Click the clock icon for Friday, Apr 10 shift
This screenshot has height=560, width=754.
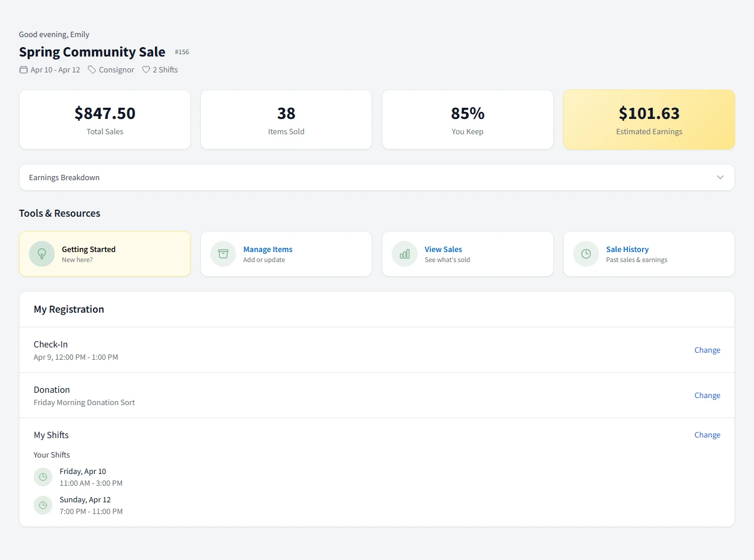pos(42,477)
